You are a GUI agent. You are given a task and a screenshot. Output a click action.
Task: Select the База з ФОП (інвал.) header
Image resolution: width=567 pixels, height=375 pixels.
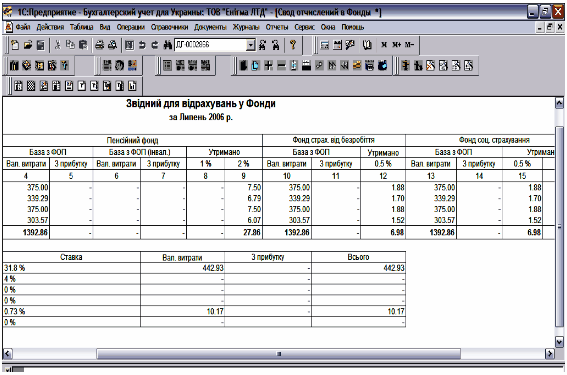point(140,152)
